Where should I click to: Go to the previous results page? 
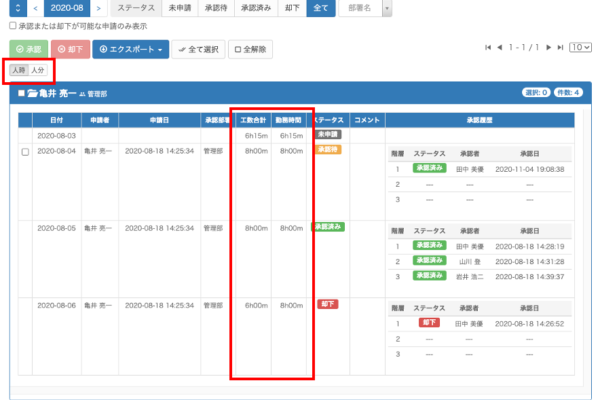[x=501, y=47]
